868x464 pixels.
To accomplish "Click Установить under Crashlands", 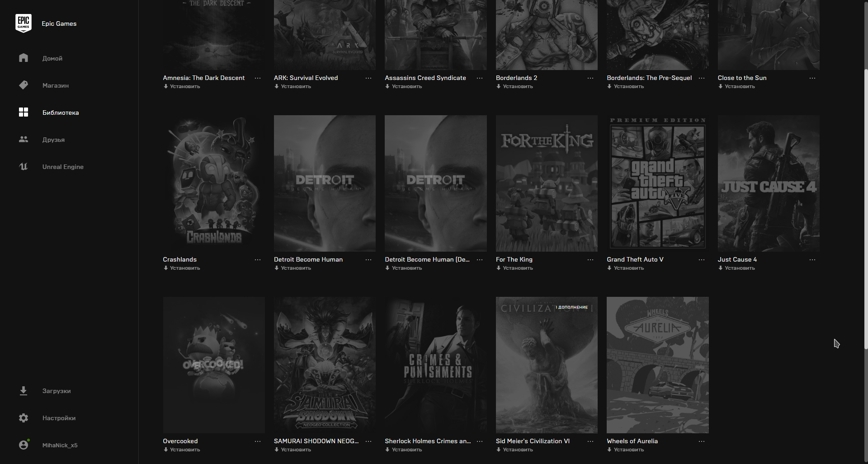I will (x=182, y=268).
